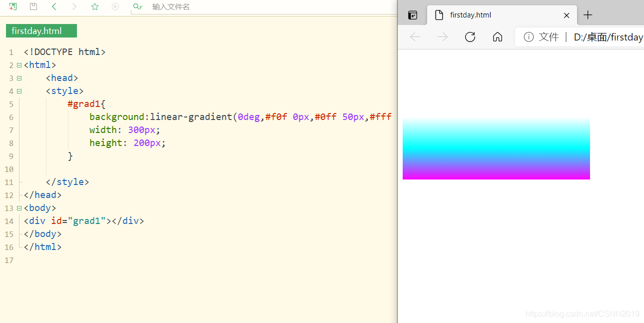Image resolution: width=644 pixels, height=323 pixels.
Task: Click the </head> closing tag on line 12
Action: pos(42,195)
